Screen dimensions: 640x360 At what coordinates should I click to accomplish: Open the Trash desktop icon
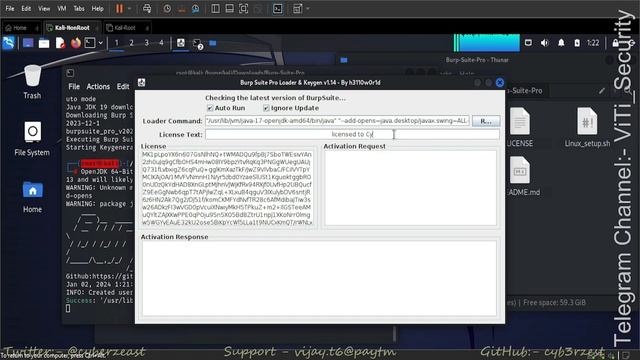click(32, 82)
